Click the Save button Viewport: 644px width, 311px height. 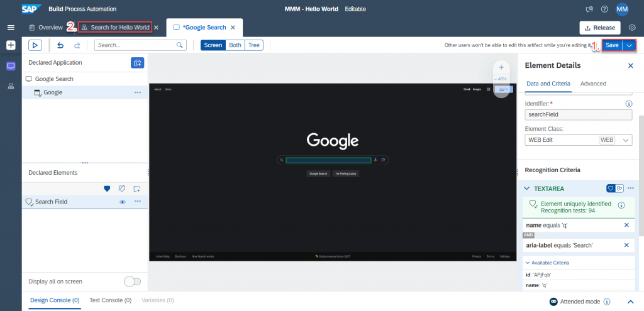point(612,45)
